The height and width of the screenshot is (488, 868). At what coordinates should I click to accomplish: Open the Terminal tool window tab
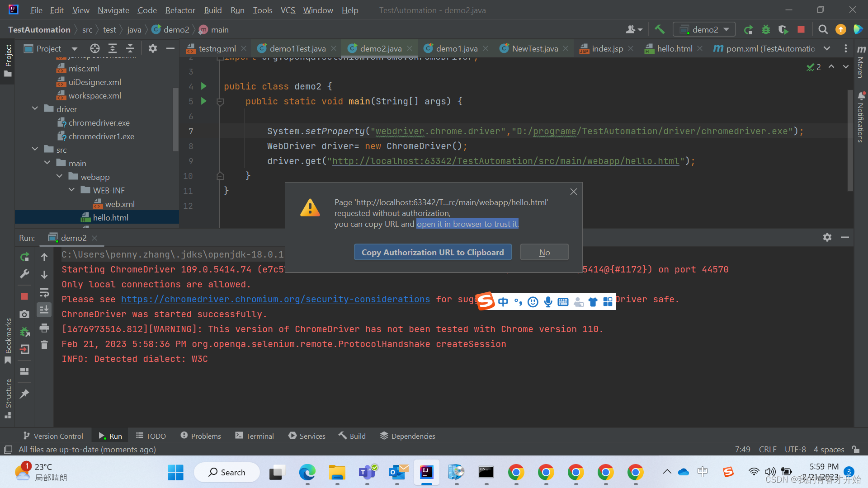(255, 436)
